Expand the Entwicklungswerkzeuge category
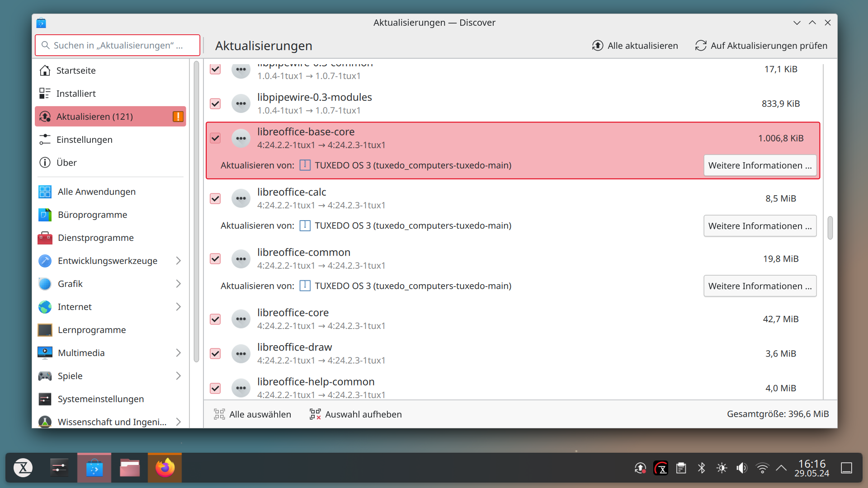Image resolution: width=868 pixels, height=488 pixels. [x=178, y=261]
